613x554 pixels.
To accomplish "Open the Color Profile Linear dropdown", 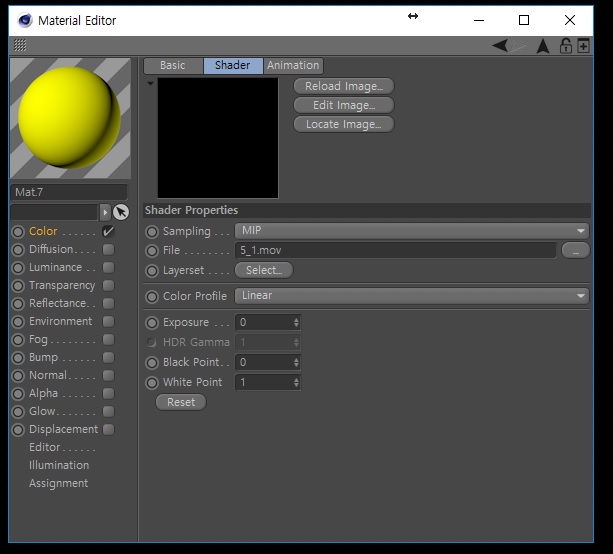I will coord(411,296).
